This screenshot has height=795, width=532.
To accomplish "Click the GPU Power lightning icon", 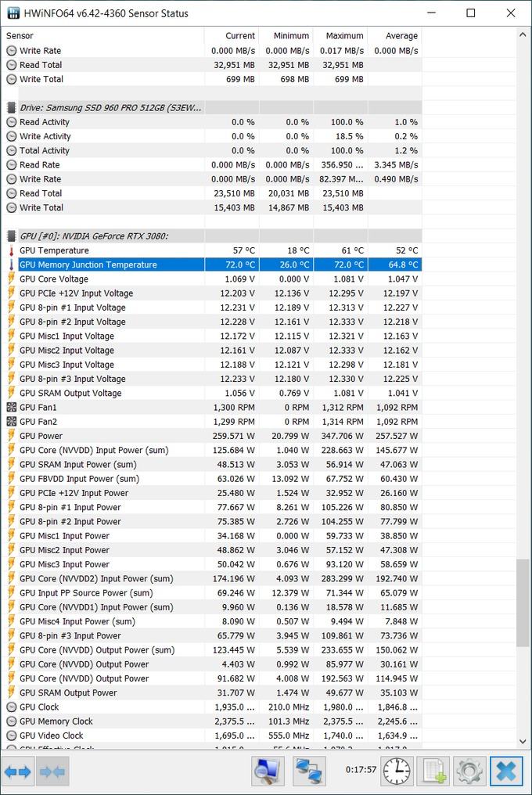I will [x=11, y=436].
